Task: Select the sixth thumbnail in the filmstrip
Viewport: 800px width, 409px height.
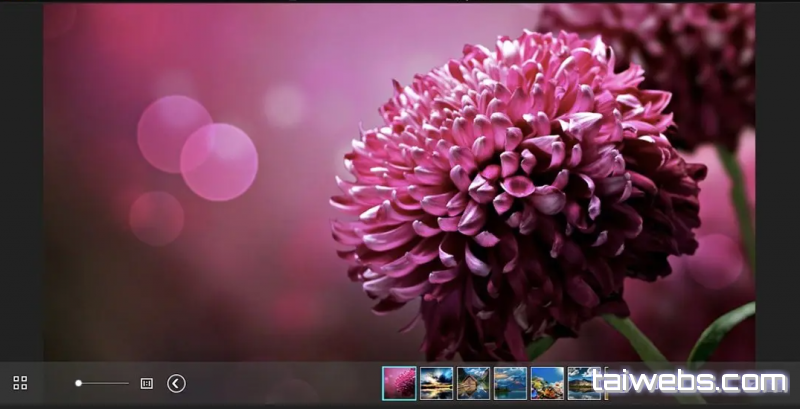Action: click(x=582, y=383)
